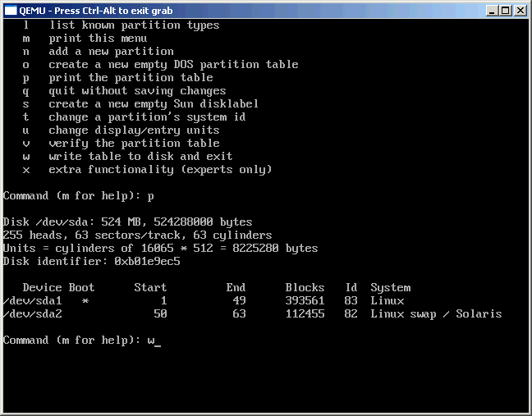Maximize the QEMU window

(x=505, y=10)
